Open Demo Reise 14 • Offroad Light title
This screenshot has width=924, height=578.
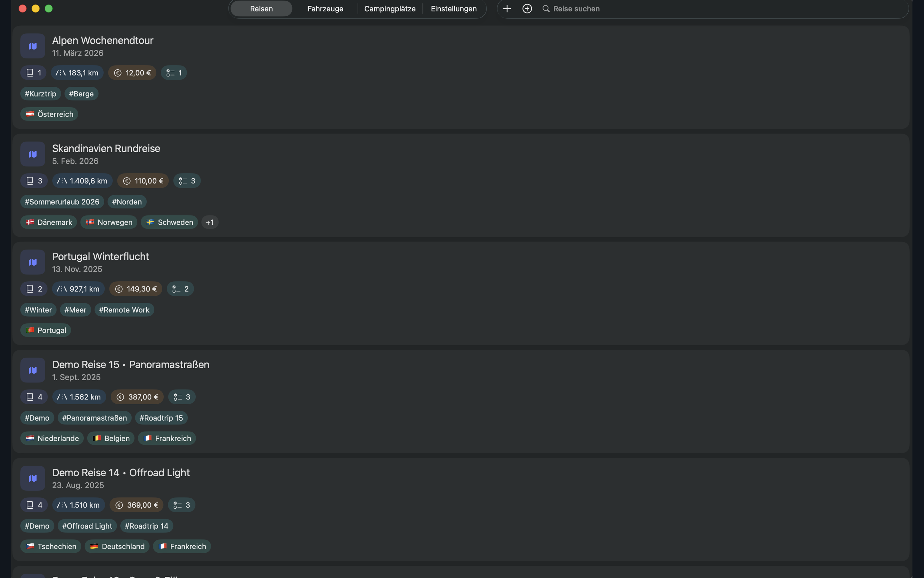point(121,473)
